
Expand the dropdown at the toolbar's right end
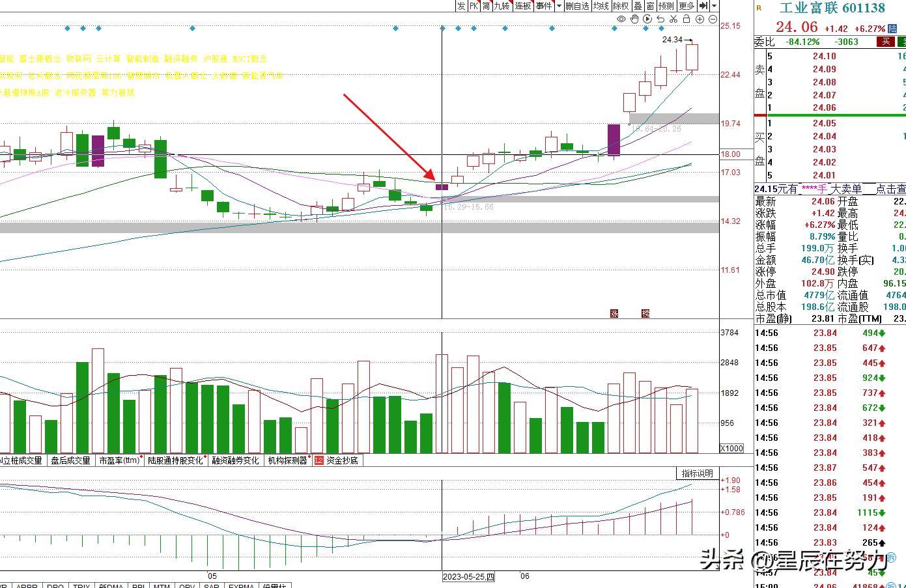point(714,6)
